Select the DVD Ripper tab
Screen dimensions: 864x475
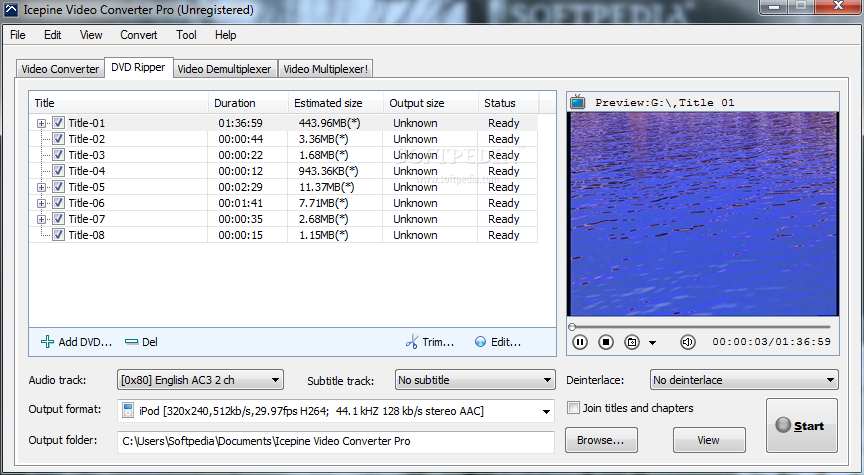pyautogui.click(x=138, y=67)
